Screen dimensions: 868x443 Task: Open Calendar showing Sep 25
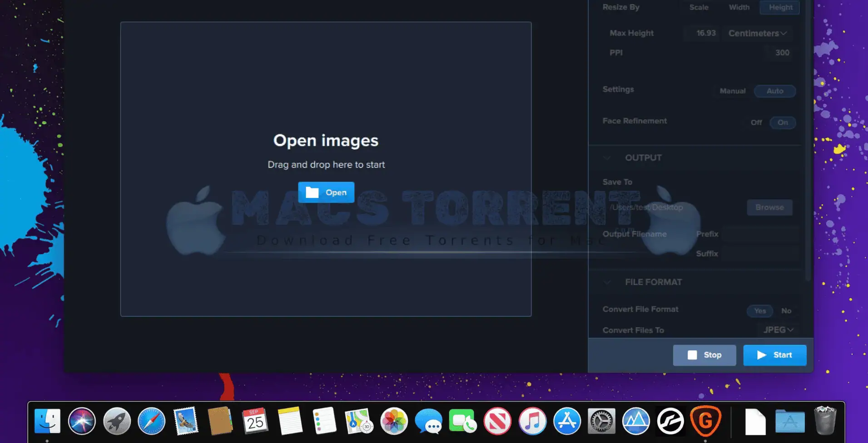click(x=255, y=421)
